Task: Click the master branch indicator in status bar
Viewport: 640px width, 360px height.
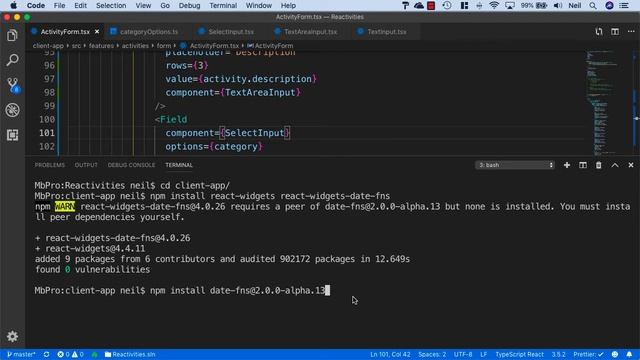Action: click(x=21, y=354)
